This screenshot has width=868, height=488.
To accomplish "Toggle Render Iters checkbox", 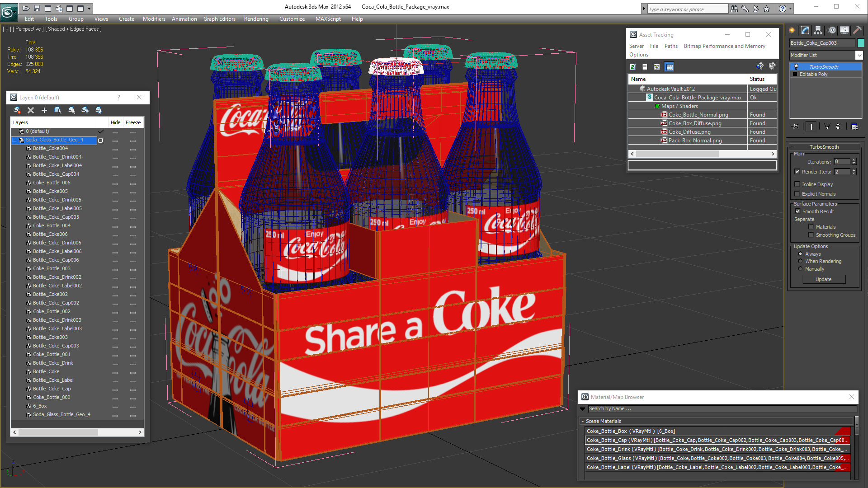I will 797,172.
